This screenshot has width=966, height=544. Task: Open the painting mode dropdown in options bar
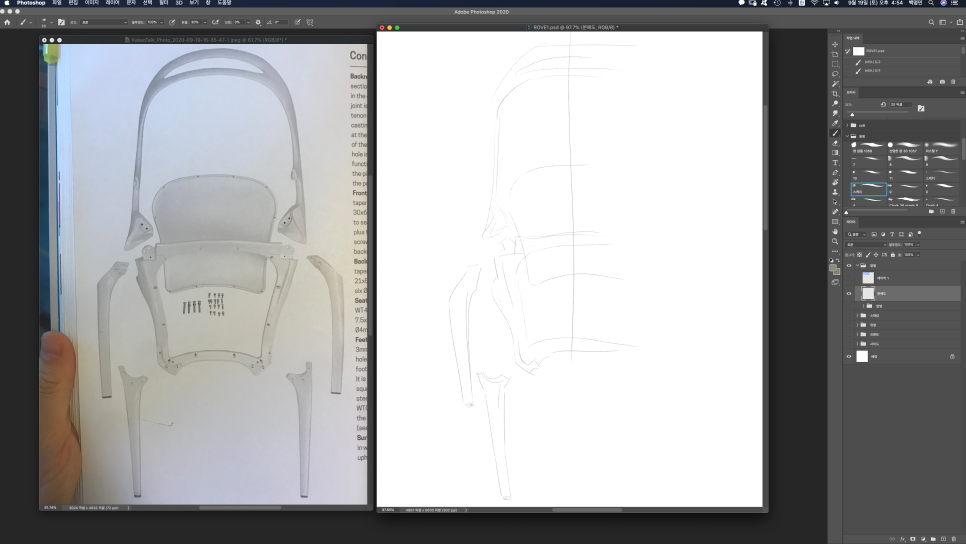(104, 22)
